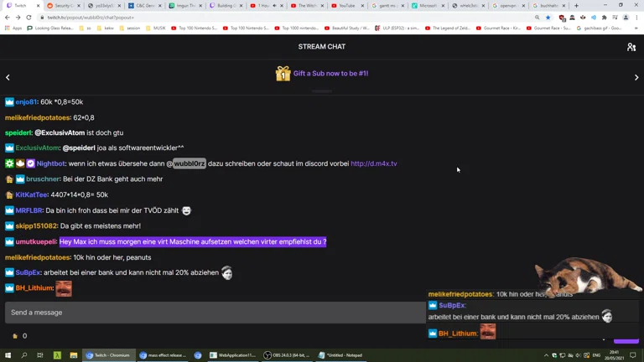Click into the 'Send a message' field

coord(210,313)
